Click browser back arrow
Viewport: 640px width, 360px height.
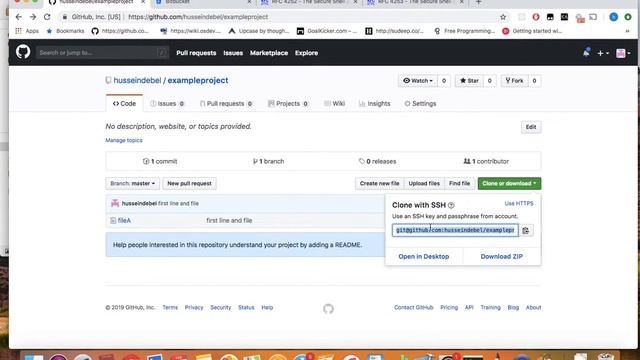click(x=18, y=17)
